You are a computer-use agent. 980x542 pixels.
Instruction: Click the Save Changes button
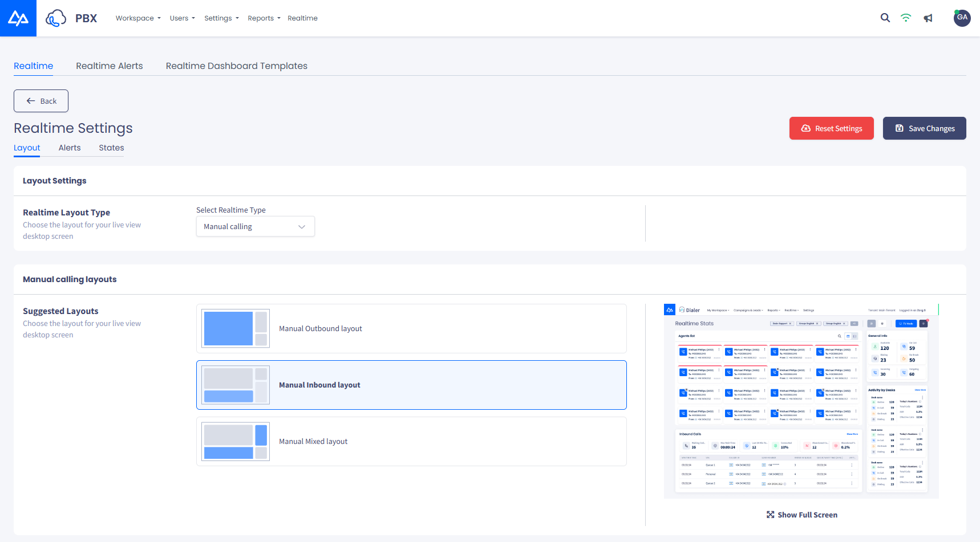coord(925,128)
